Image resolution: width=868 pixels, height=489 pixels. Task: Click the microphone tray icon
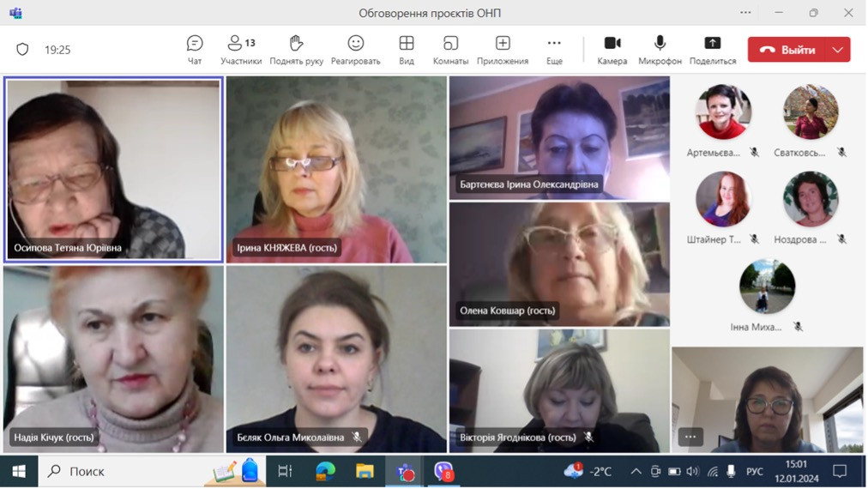[x=731, y=471]
